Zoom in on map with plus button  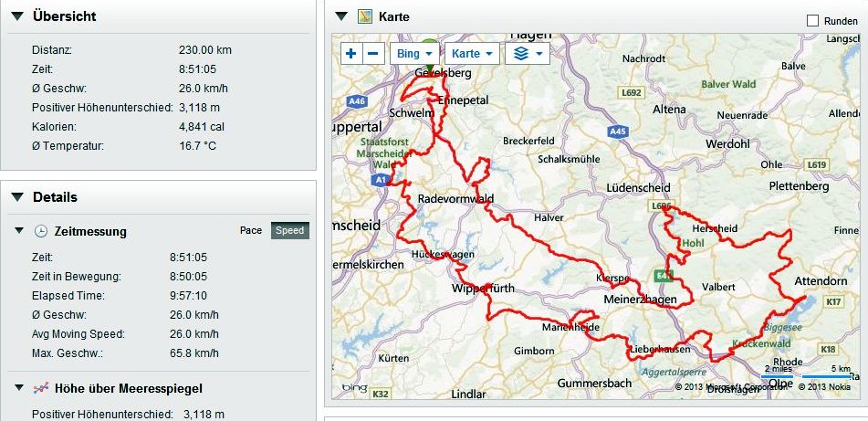[351, 54]
